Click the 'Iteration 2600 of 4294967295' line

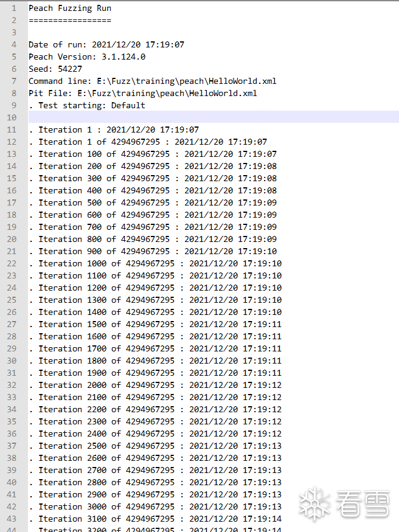click(x=155, y=458)
